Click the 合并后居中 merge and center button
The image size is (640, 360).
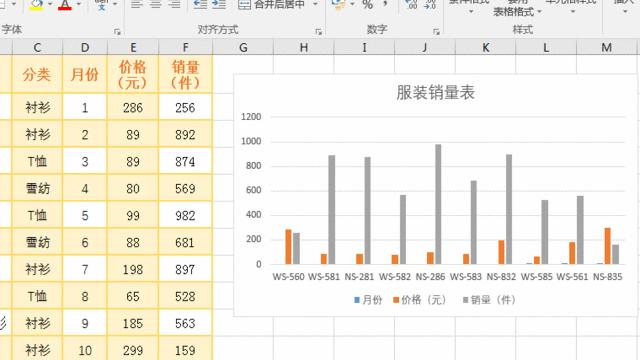click(271, 4)
